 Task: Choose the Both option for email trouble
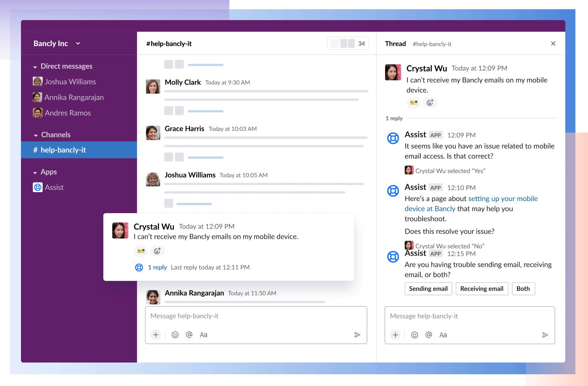523,289
